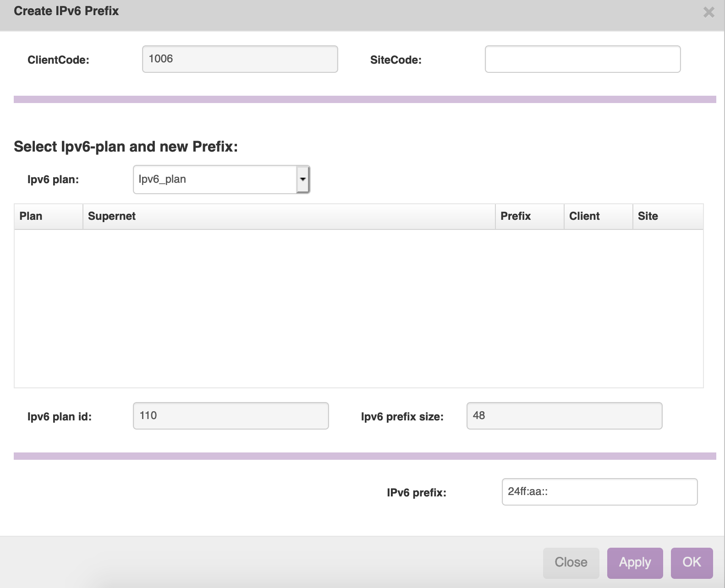Click the Client column header

[598, 216]
